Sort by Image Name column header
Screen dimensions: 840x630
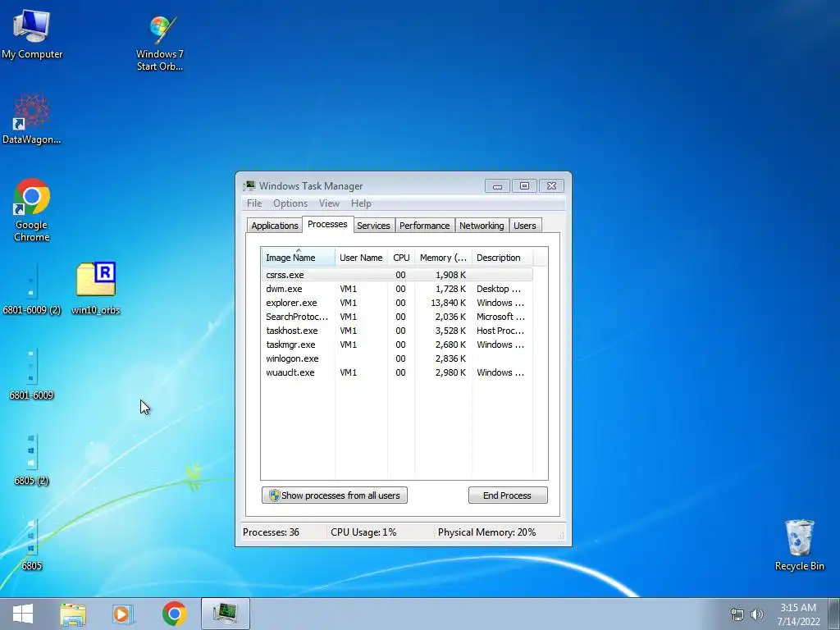(x=299, y=258)
